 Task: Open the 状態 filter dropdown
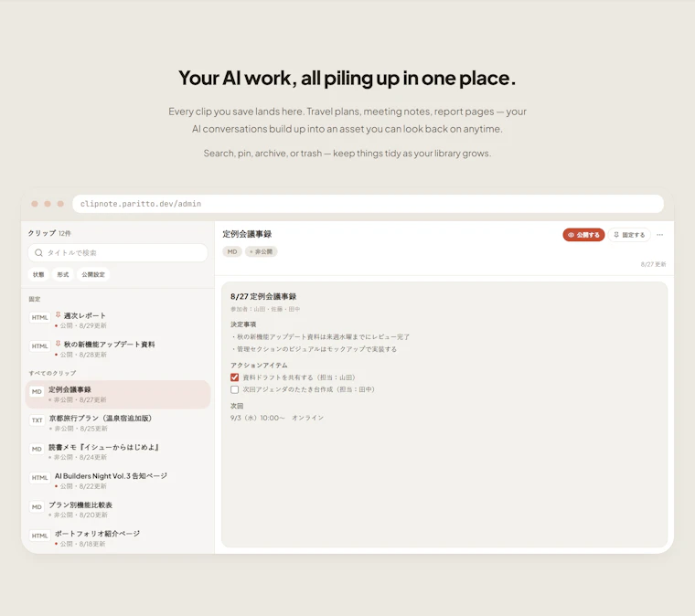coord(38,274)
